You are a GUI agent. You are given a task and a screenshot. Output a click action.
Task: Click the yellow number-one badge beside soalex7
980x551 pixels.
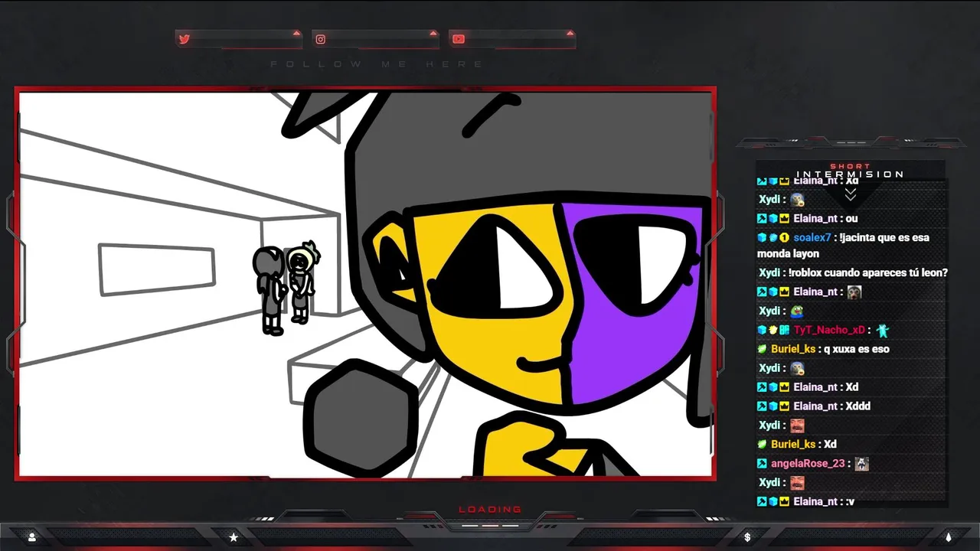pos(784,238)
